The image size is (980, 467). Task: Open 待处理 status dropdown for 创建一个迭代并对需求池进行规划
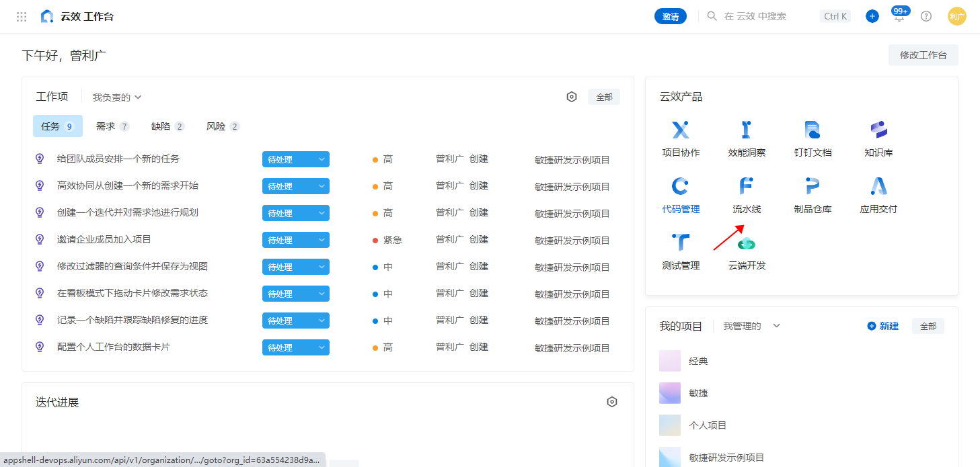[x=296, y=213]
